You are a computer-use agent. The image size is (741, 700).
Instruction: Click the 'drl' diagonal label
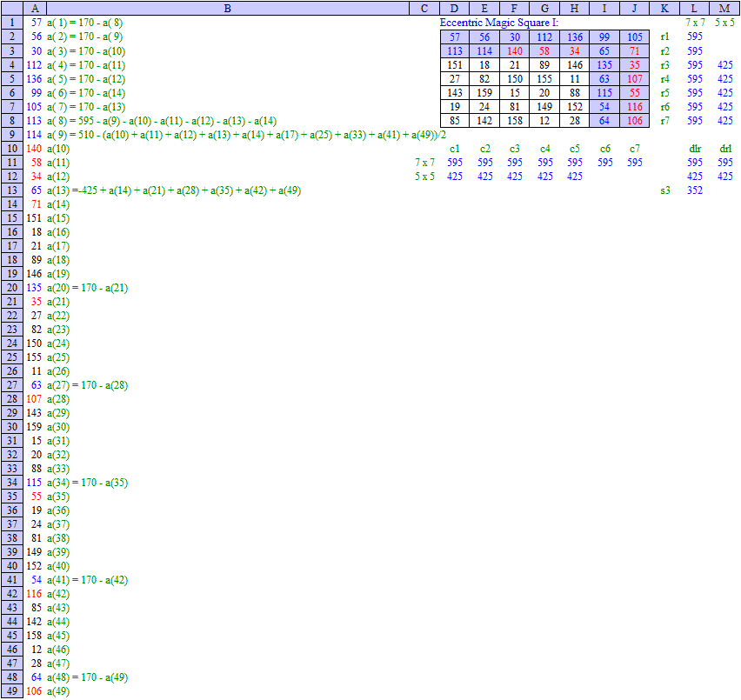pos(725,149)
